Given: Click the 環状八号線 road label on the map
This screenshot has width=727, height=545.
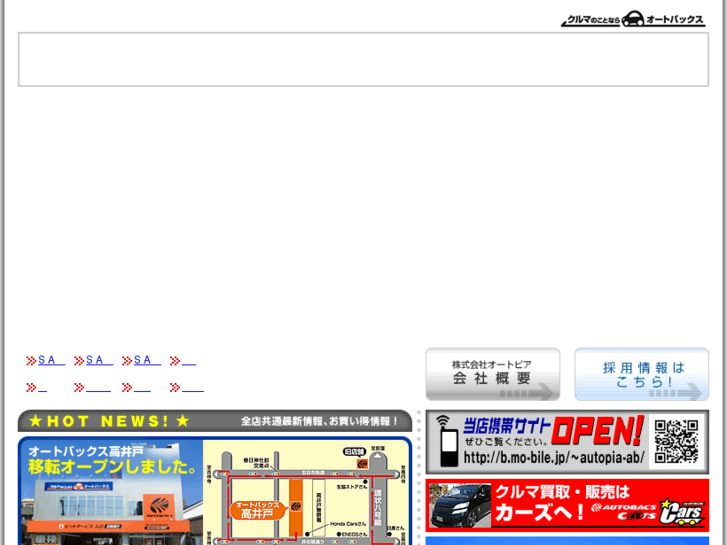Looking at the screenshot, I should pos(378,508).
